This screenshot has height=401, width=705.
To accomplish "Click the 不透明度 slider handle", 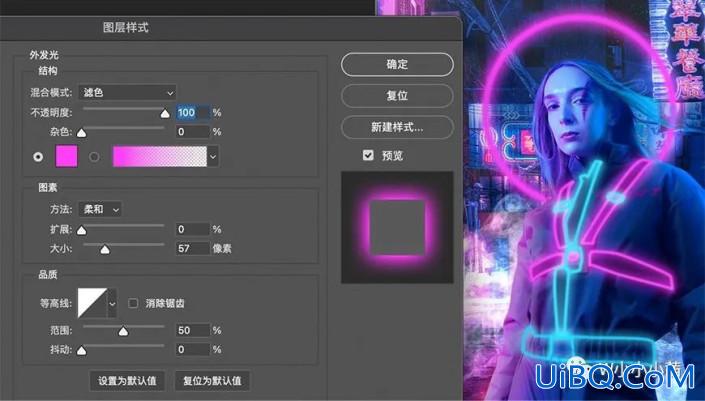I will [165, 114].
